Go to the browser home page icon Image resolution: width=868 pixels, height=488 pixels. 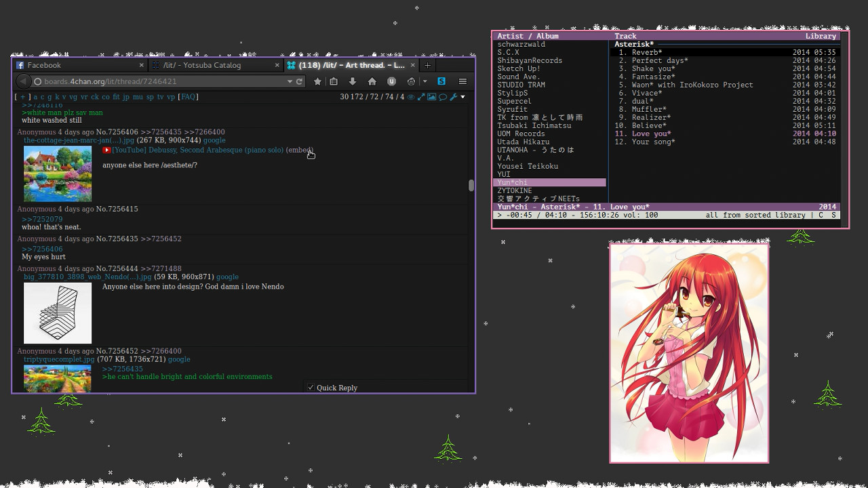pos(372,81)
